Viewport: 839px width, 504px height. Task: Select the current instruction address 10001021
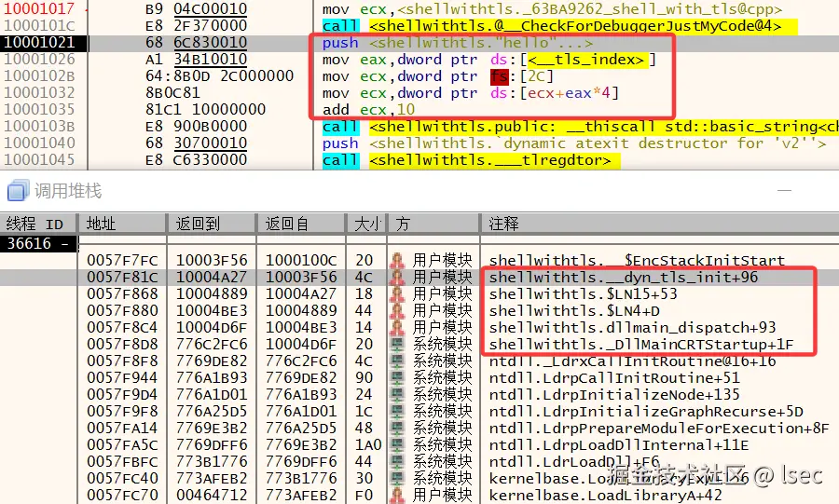tap(39, 42)
